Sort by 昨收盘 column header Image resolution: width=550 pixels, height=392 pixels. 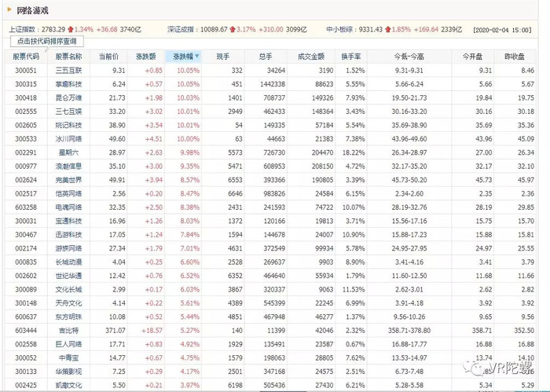515,57
